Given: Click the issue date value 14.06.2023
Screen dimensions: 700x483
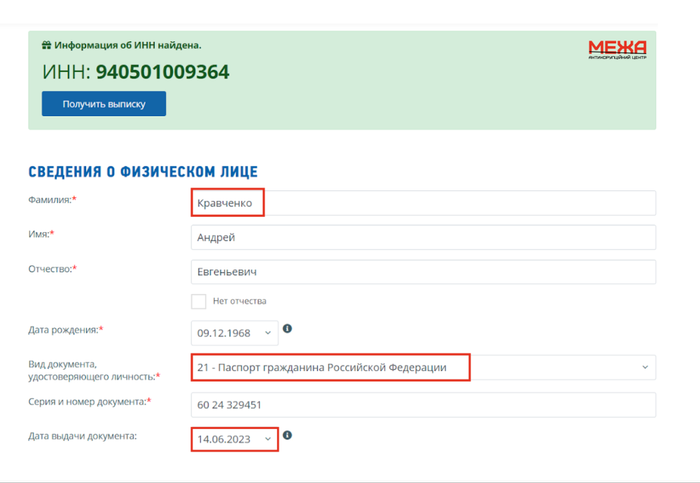Looking at the screenshot, I should pos(224,439).
